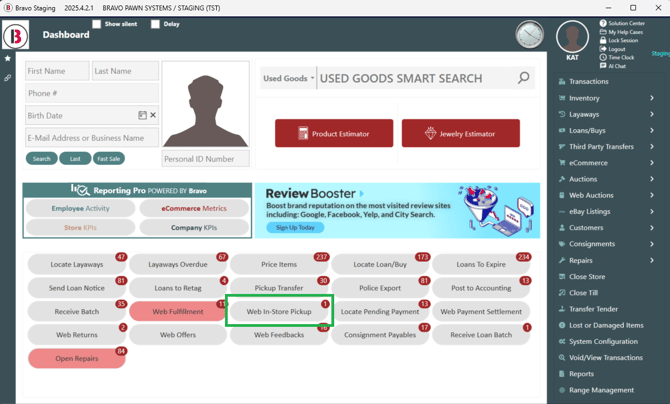Click the Personal ID Number field
The image size is (670, 404).
pyautogui.click(x=206, y=159)
